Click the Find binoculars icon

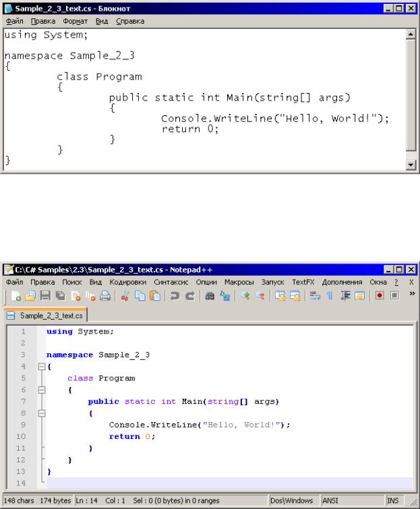[x=210, y=296]
